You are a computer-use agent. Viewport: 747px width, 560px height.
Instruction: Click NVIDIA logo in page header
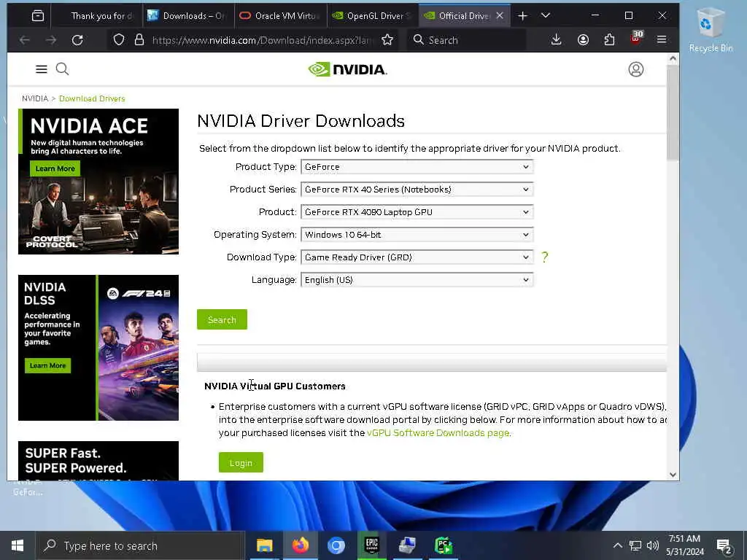tap(348, 69)
